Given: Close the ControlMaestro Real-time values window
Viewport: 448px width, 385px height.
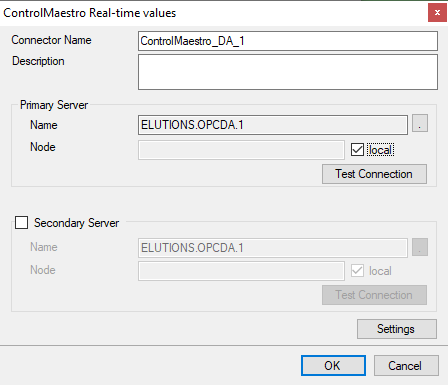Looking at the screenshot, I should pyautogui.click(x=437, y=13).
